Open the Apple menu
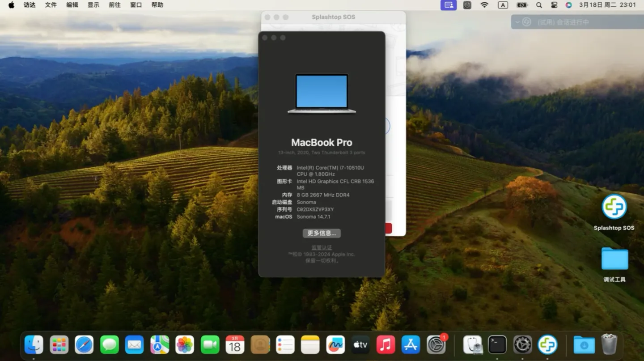 pyautogui.click(x=11, y=5)
